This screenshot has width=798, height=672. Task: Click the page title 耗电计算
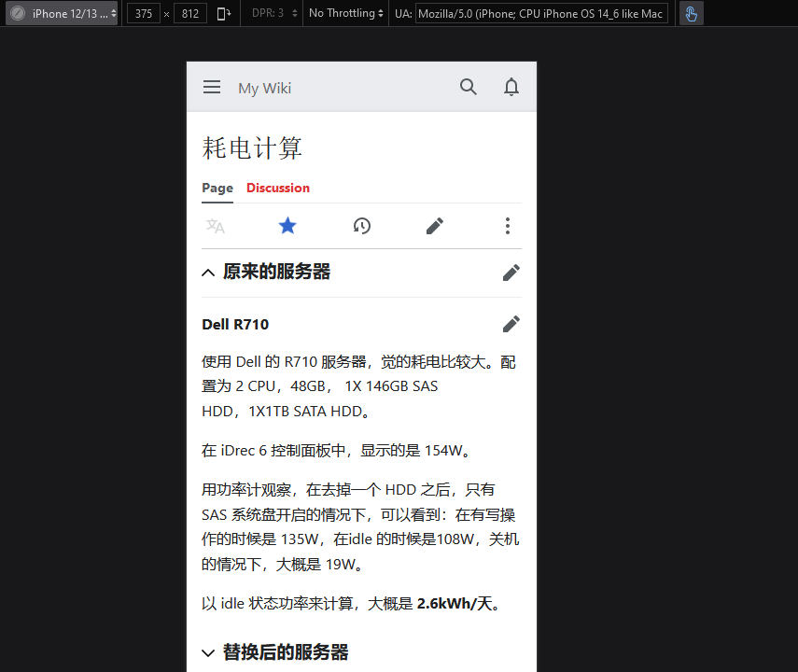(252, 148)
